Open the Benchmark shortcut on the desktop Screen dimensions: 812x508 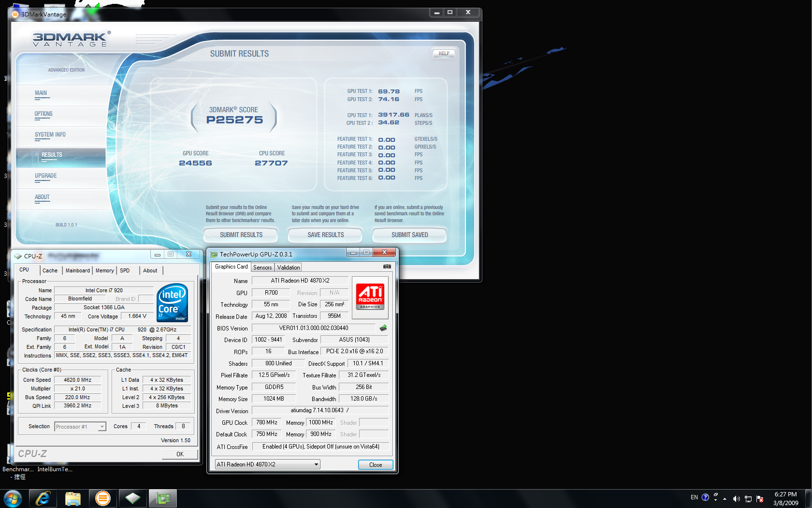(18, 473)
